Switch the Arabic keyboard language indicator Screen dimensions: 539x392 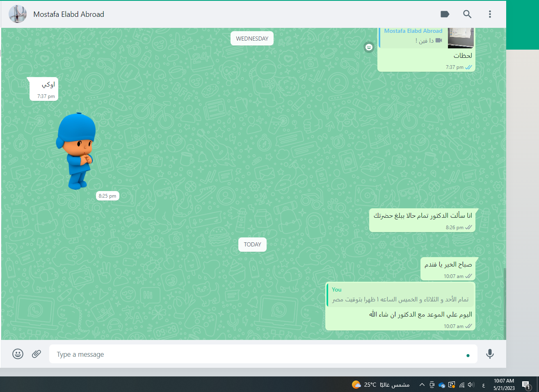(484, 385)
